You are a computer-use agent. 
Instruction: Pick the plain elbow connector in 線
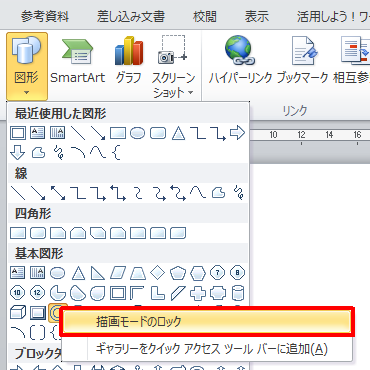pos(78,193)
